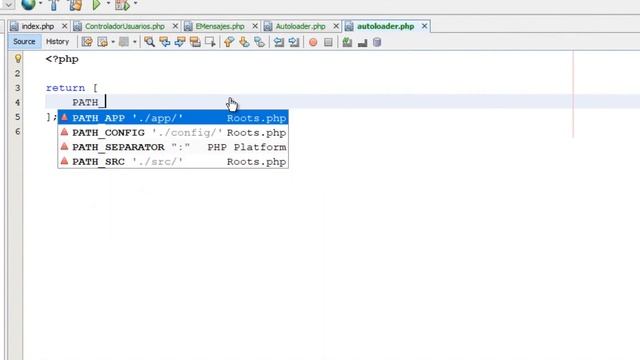Click the Toggle Bookmark icon
This screenshot has width=640, height=360.
coord(259,42)
